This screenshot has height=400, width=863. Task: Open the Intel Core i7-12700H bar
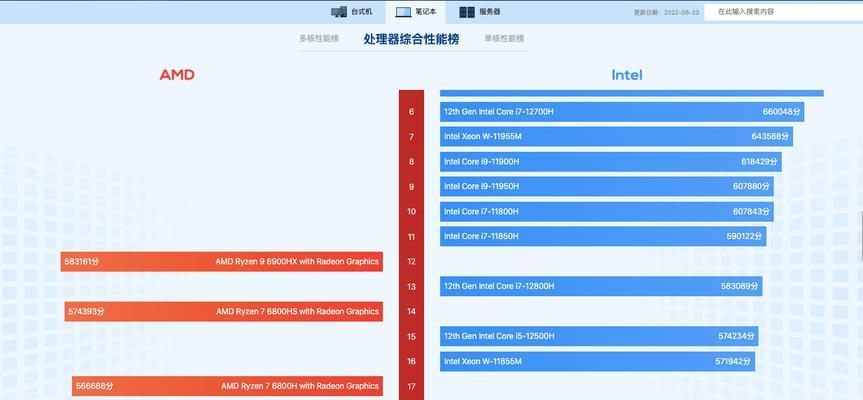coord(622,112)
